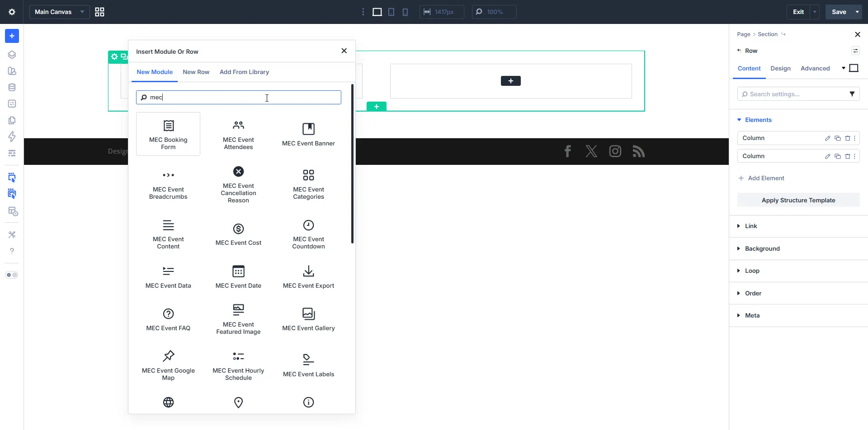Add the MEC Event Countdown module
Screen dimensions: 868x430
click(308, 234)
